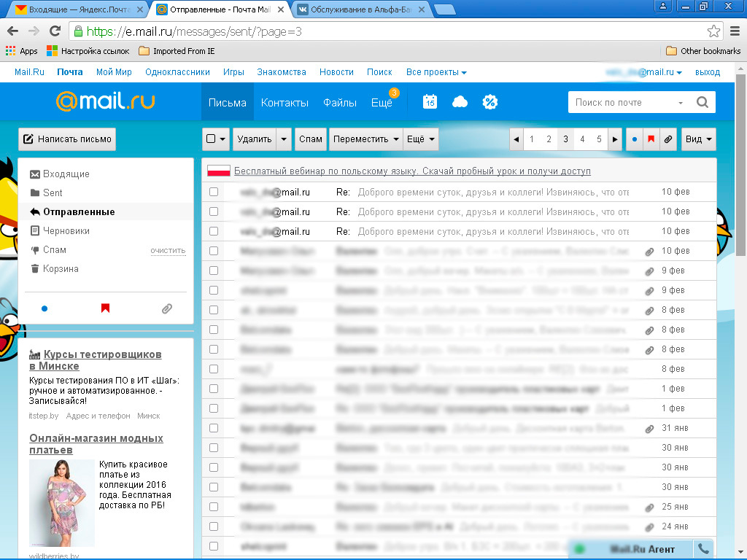Expand Все проекты menu
The image size is (747, 560).
pos(436,72)
